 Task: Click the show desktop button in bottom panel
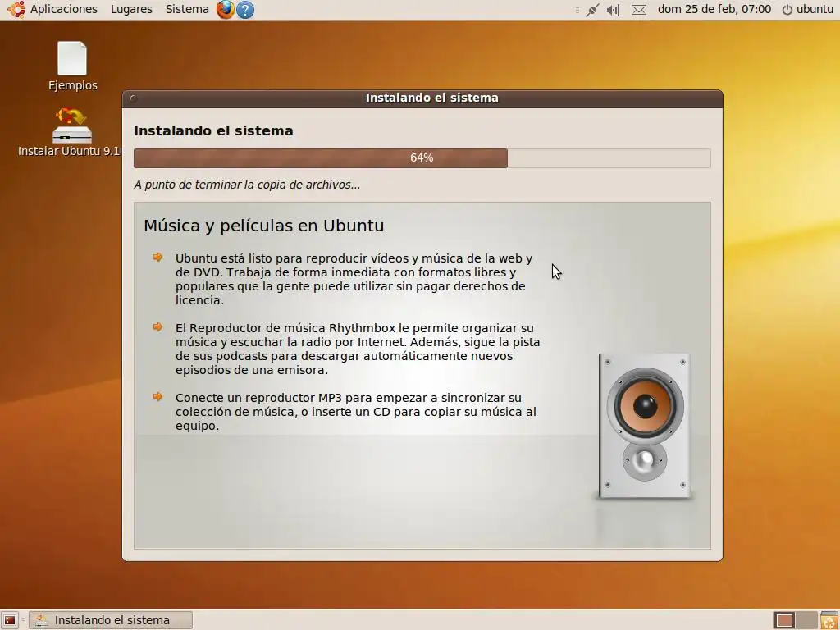click(10, 620)
